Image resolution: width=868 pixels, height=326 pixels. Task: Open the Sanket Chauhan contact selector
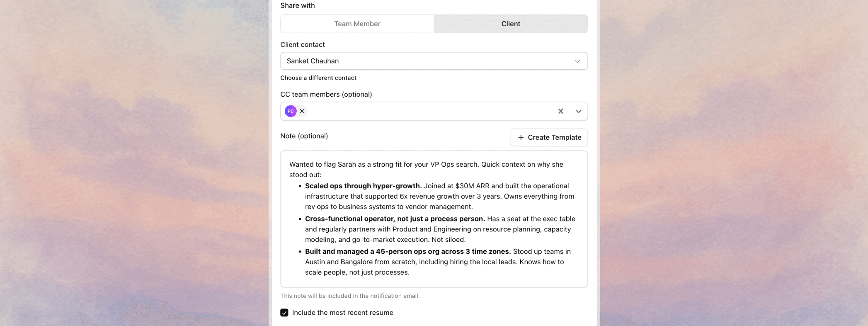(434, 61)
